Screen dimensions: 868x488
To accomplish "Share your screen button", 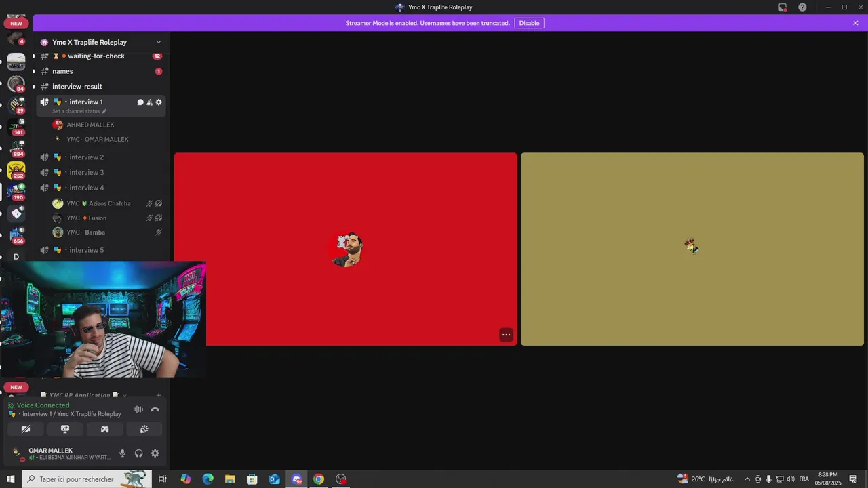I will click(65, 429).
